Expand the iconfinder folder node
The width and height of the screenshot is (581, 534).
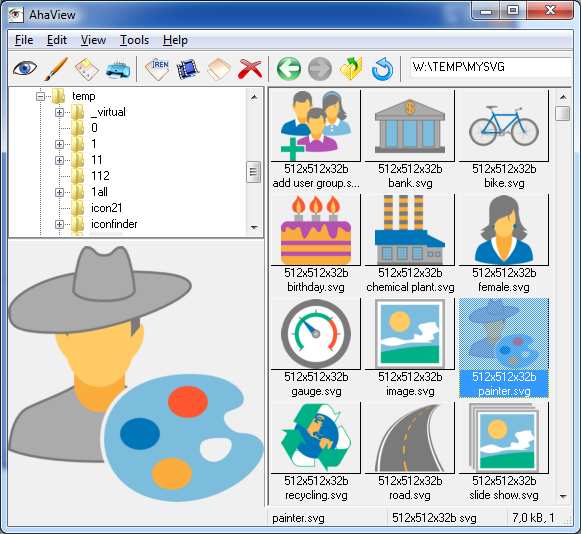pyautogui.click(x=59, y=224)
